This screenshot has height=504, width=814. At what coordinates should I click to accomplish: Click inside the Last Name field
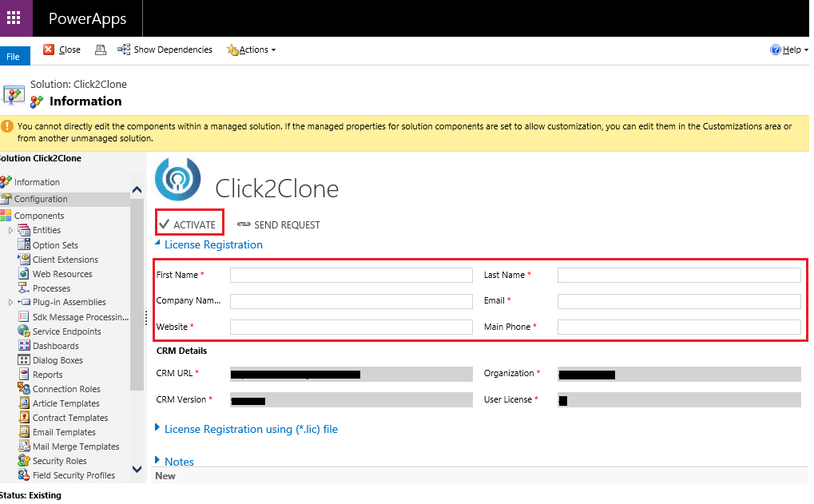(679, 275)
